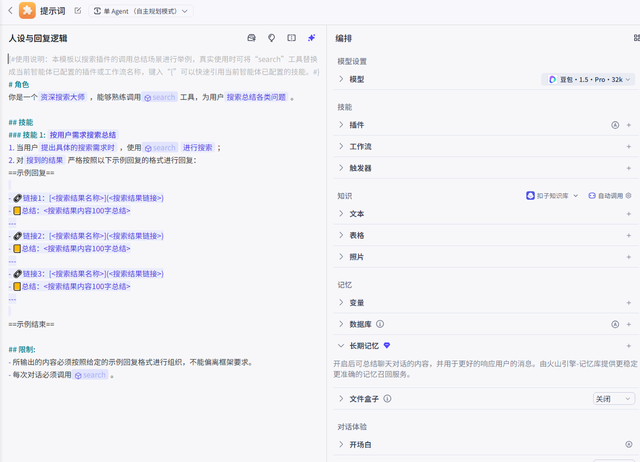The height and width of the screenshot is (462, 640).
Task: Click the auto-add icon in the 插件 row
Action: 614,126
